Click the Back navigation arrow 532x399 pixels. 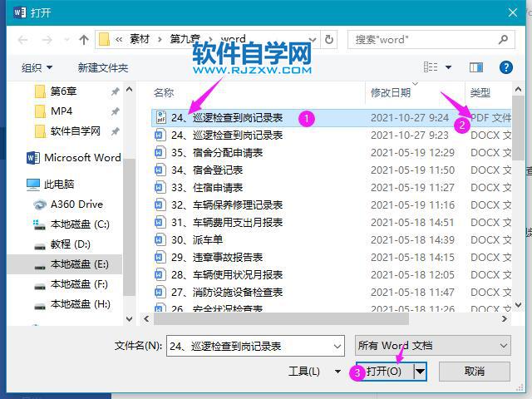(x=22, y=40)
